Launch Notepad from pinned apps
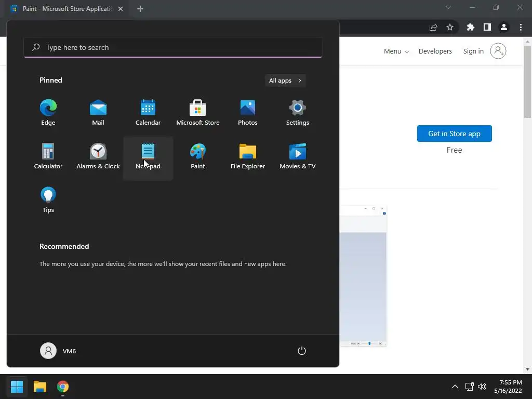This screenshot has height=399, width=532. 148,158
